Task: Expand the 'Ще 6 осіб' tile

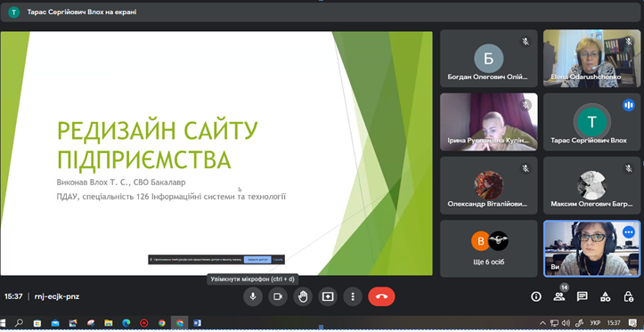Action: pyautogui.click(x=489, y=248)
